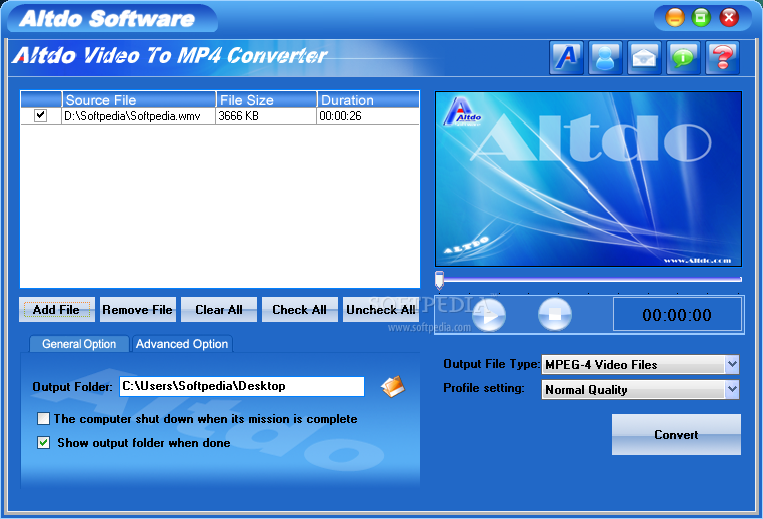Click the user registration person icon

(x=605, y=58)
